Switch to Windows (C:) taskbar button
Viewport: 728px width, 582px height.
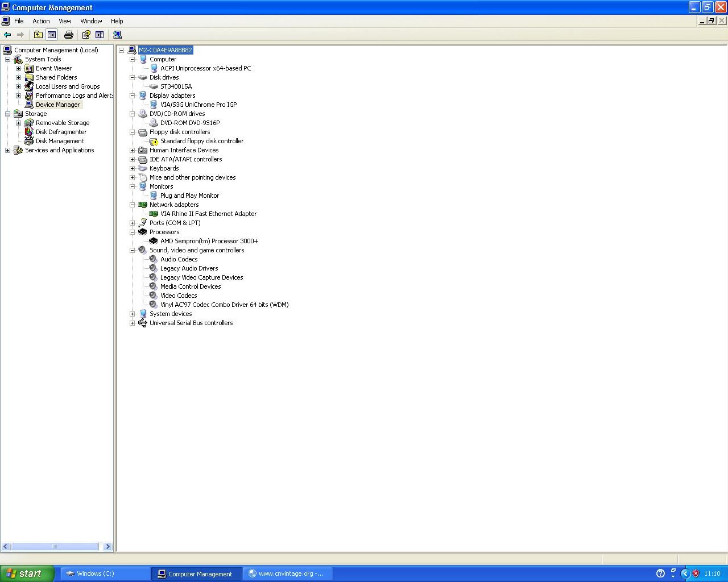point(106,573)
